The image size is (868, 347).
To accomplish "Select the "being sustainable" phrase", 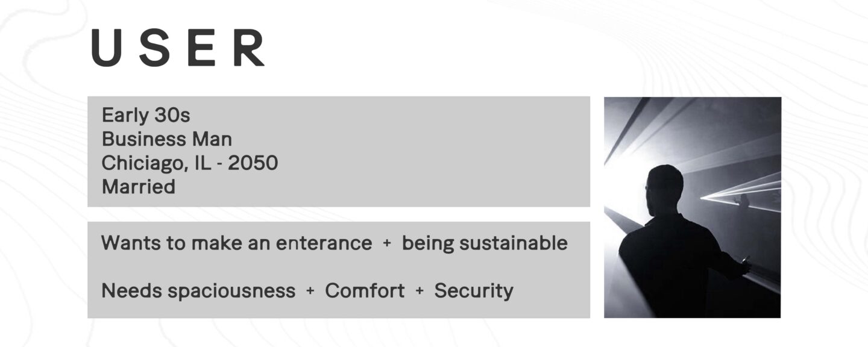I will point(485,243).
